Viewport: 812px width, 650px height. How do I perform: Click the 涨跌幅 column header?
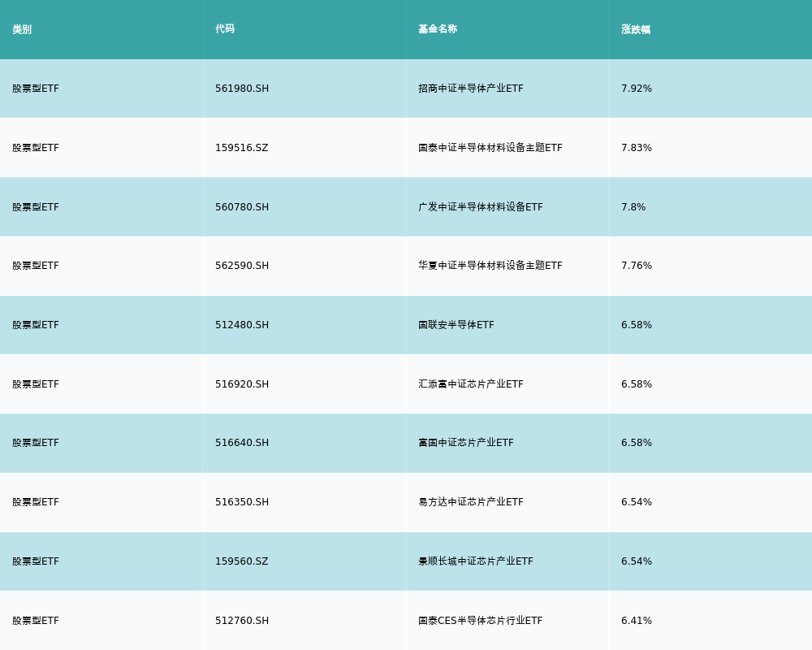(636, 29)
